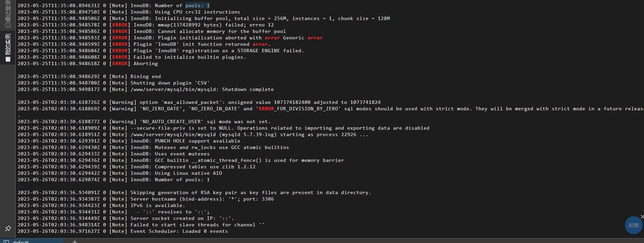Image resolution: width=644 pixels, height=243 pixels.
Task: Click the 'port: 3306' hostname log line
Action: coord(145,199)
